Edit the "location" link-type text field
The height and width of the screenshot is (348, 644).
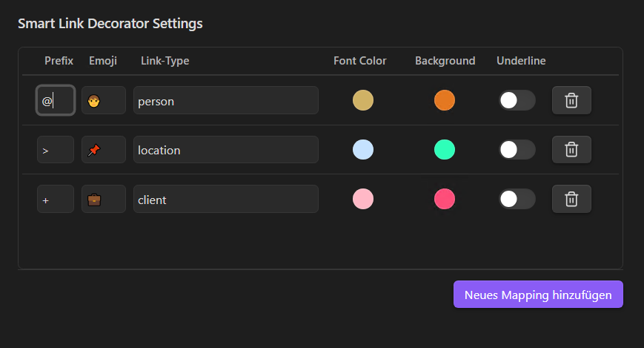[x=225, y=150]
